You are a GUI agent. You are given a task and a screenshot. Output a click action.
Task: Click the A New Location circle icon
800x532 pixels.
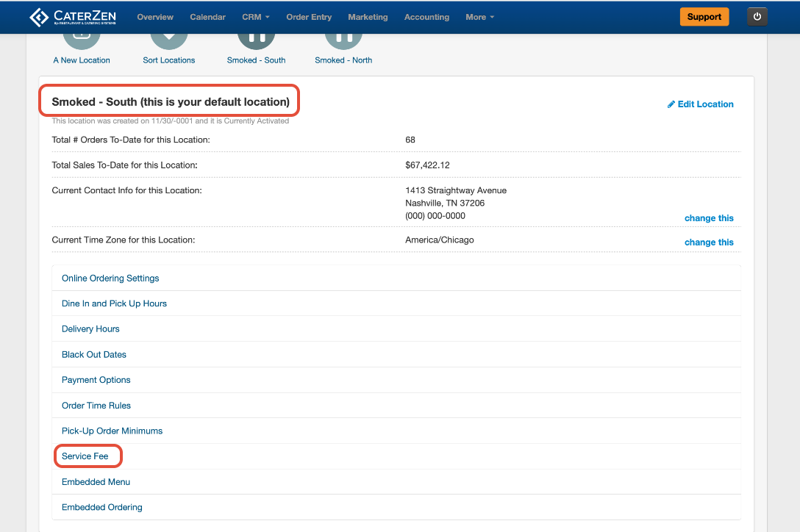[x=82, y=41]
